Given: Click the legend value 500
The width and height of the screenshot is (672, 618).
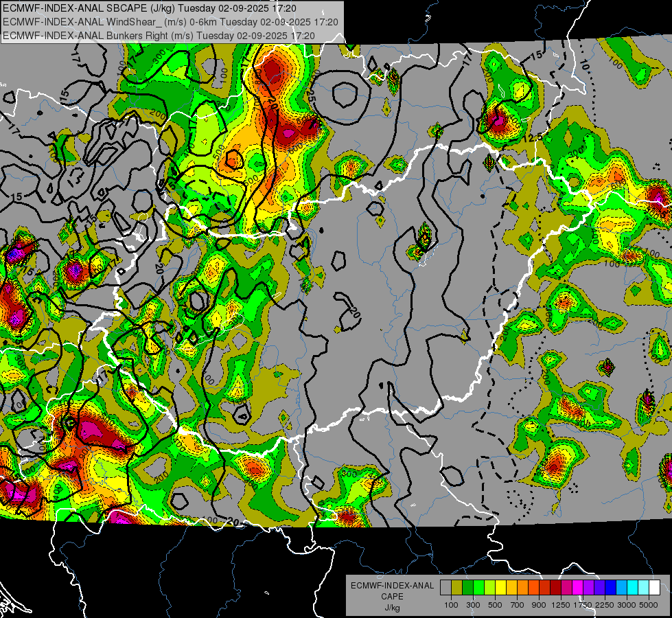Looking at the screenshot, I should [495, 605].
